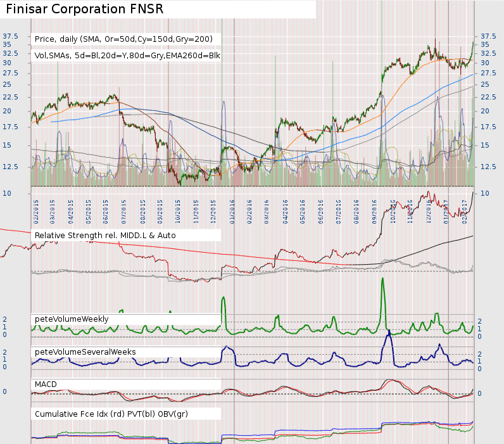
Task: Click the Finisar Corporation FNSR chart title
Action: pyautogui.click(x=85, y=9)
